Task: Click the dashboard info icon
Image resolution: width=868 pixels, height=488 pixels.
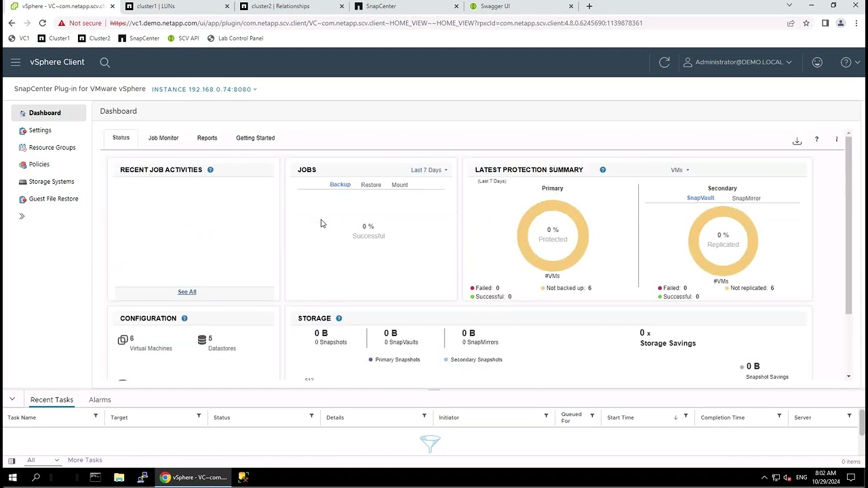Action: (x=837, y=140)
